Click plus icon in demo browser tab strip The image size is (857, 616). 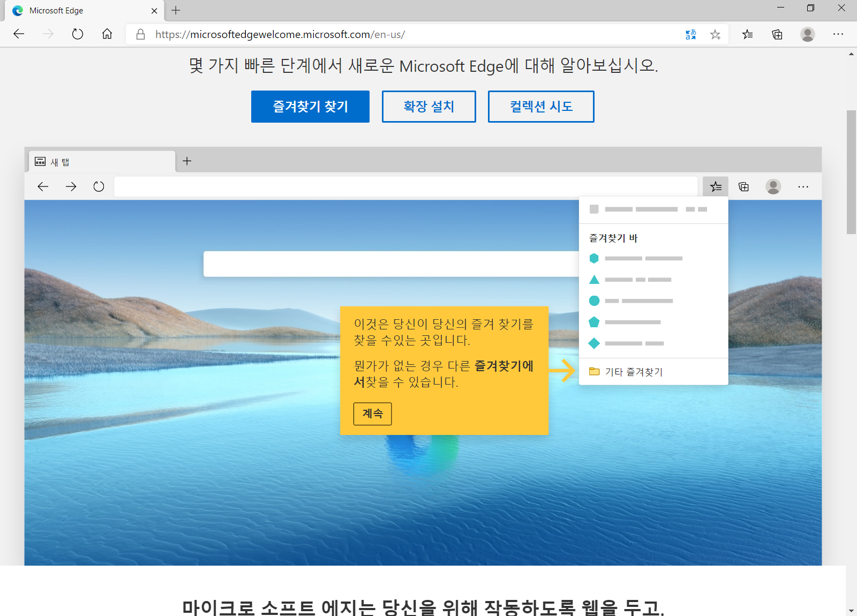click(x=187, y=161)
